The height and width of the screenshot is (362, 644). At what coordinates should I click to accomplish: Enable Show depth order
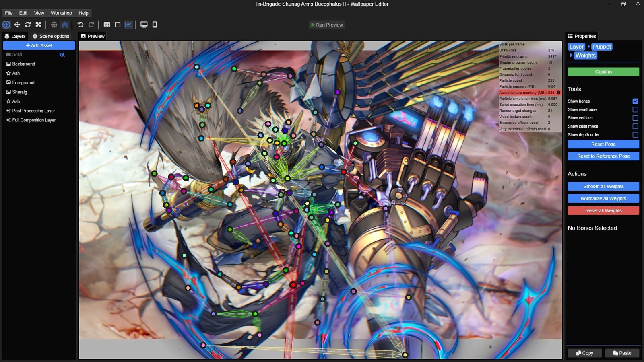pyautogui.click(x=635, y=135)
